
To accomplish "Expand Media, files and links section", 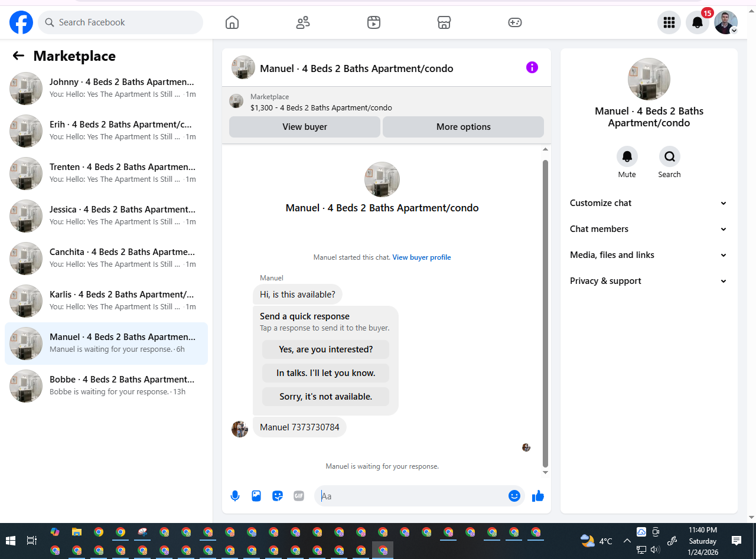I will pos(649,255).
